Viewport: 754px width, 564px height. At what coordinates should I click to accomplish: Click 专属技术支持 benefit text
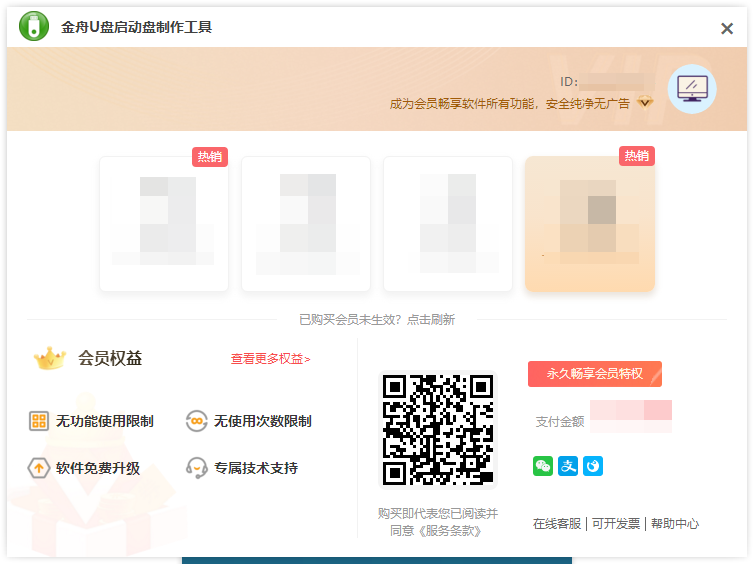pos(256,468)
